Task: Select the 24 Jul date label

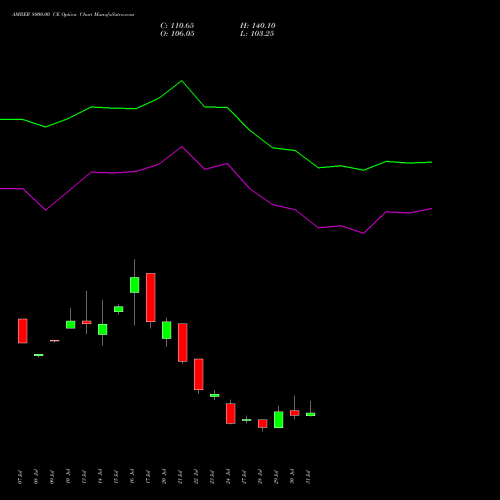Action: coord(228,477)
